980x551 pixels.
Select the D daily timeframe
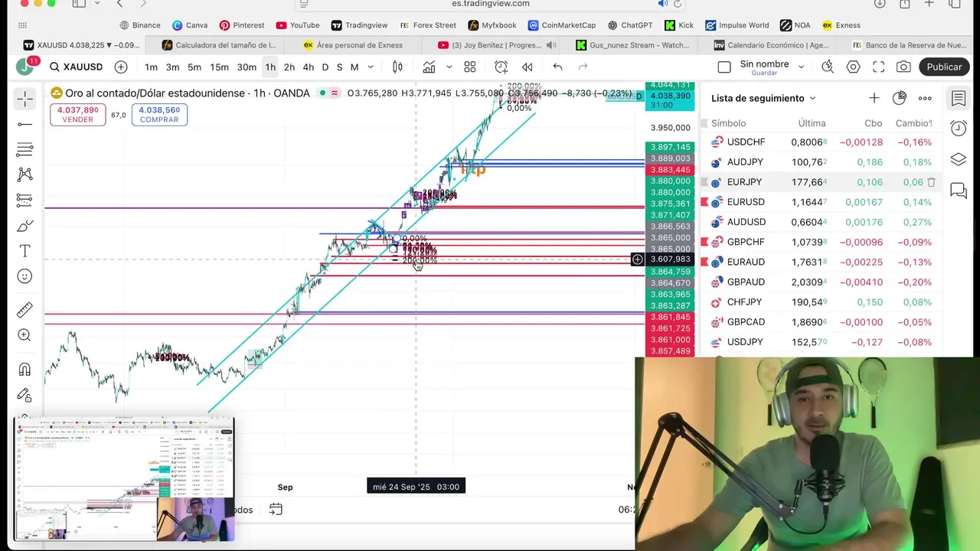tap(325, 67)
